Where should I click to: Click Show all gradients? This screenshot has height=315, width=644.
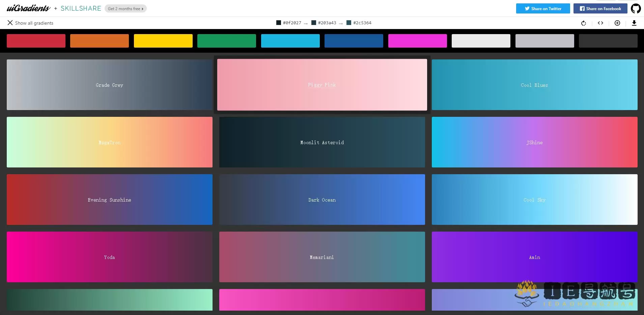coord(34,23)
